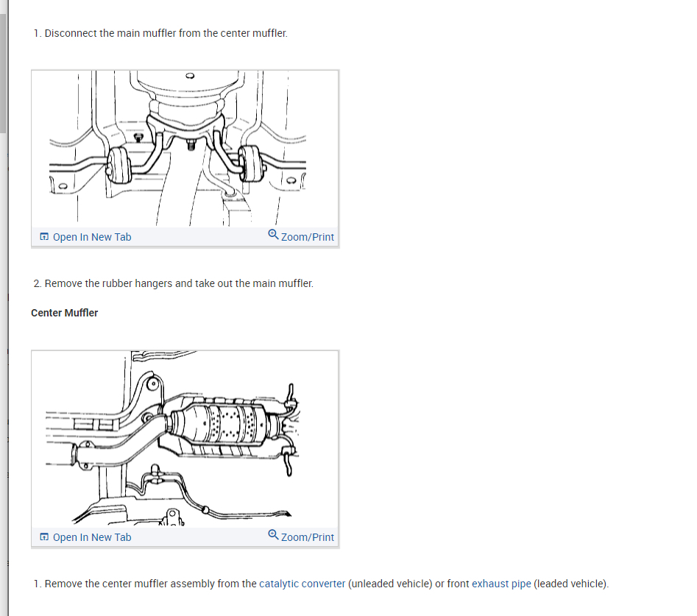697x616 pixels.
Task: Click the magnifier icon under the center muffler diagram
Action: tap(273, 534)
